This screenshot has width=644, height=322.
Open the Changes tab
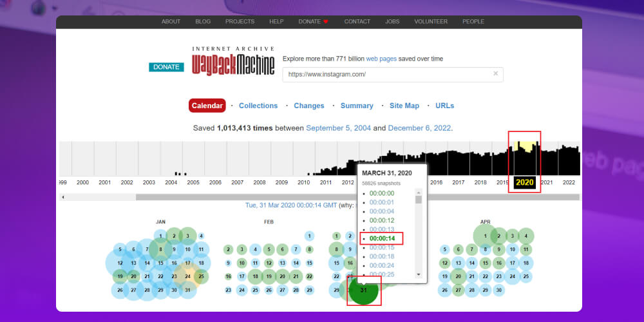(309, 106)
